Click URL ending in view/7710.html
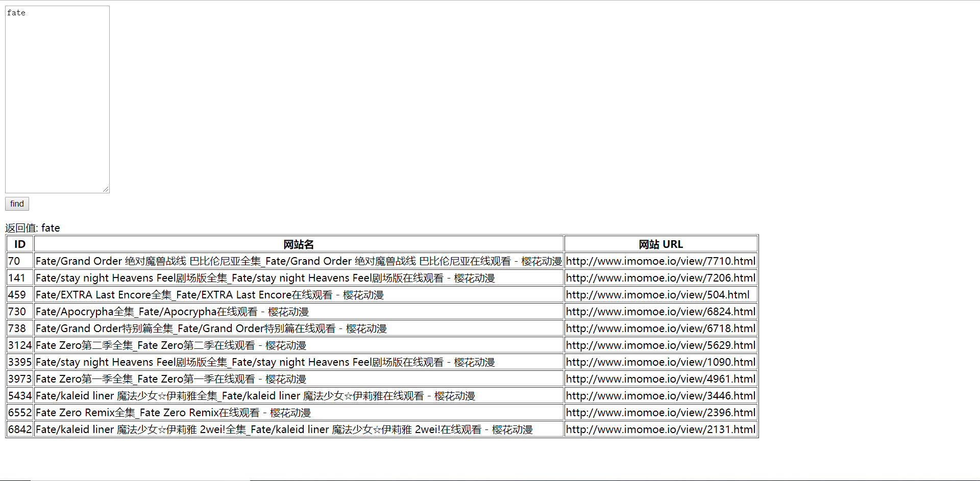 pyautogui.click(x=661, y=261)
